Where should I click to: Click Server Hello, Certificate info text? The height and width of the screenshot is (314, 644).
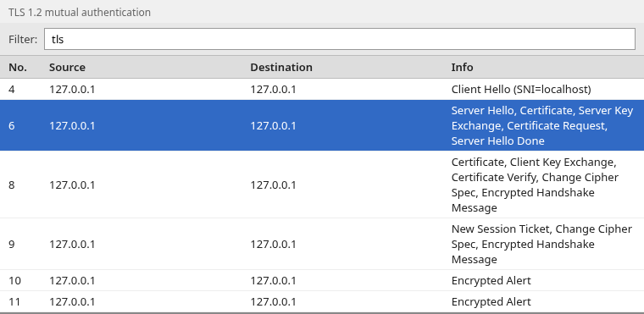(x=542, y=125)
